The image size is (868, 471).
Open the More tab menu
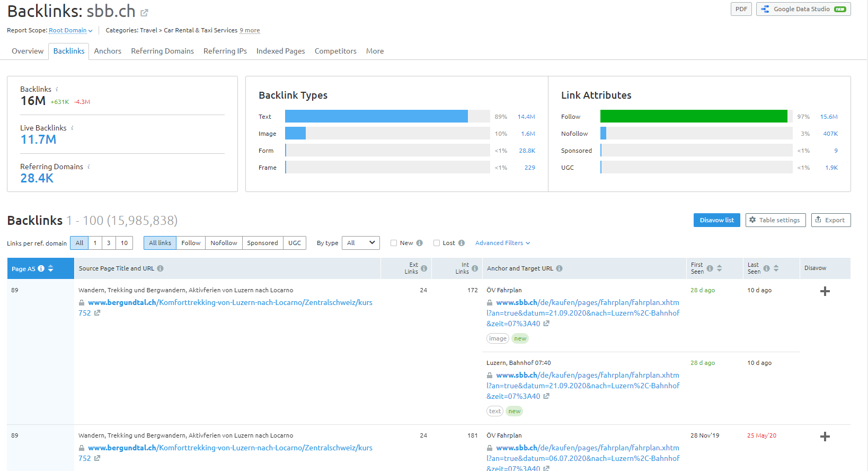click(375, 51)
